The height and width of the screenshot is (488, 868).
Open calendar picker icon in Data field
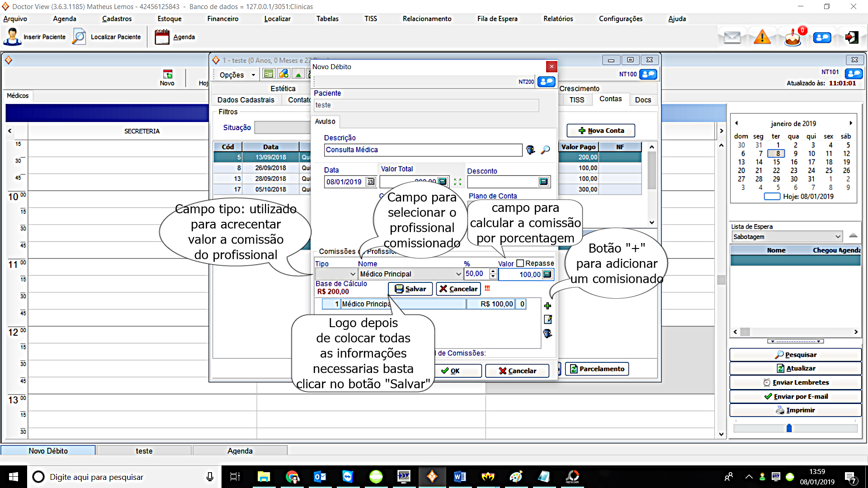pos(371,182)
